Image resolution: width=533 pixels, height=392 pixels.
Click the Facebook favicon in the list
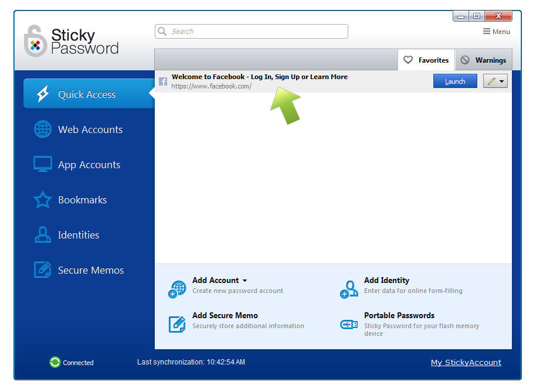[163, 81]
